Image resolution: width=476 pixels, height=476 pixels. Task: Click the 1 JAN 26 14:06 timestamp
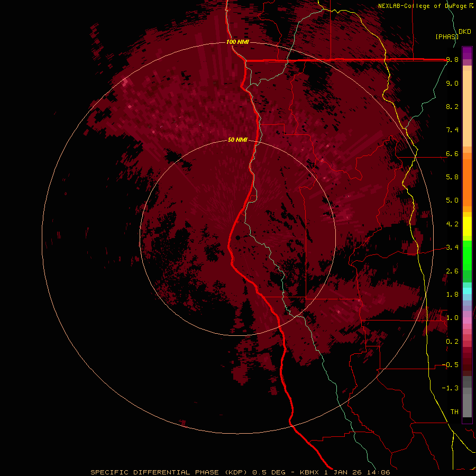click(358, 472)
